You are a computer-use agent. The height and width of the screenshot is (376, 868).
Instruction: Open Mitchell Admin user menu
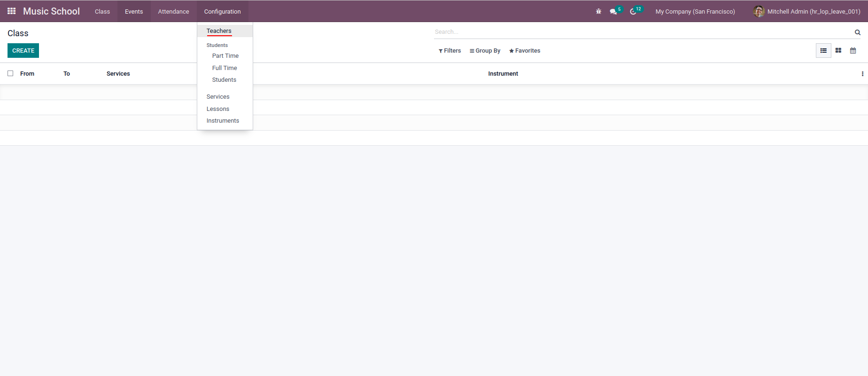coord(807,11)
